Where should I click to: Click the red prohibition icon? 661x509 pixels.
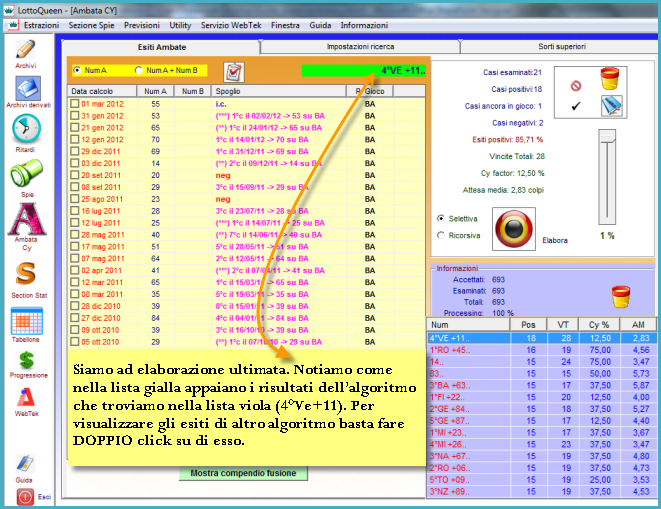point(576,86)
